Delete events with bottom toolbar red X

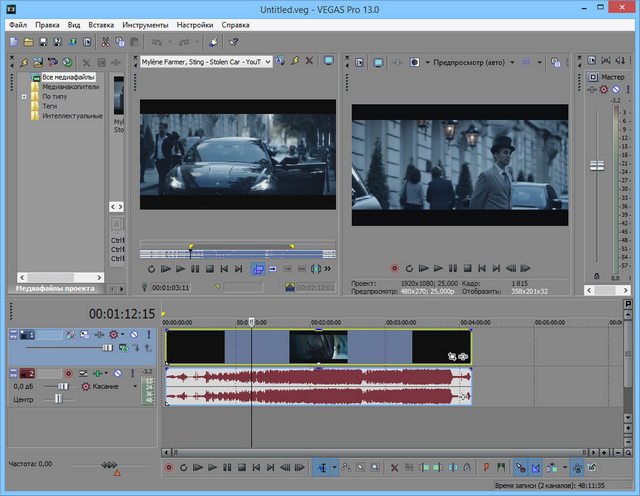pos(394,468)
